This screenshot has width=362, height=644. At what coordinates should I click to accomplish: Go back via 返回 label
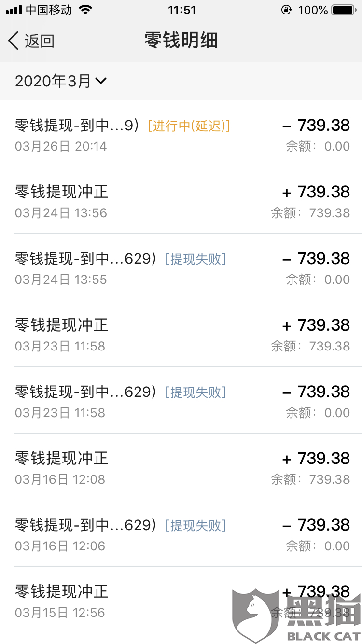pyautogui.click(x=40, y=41)
